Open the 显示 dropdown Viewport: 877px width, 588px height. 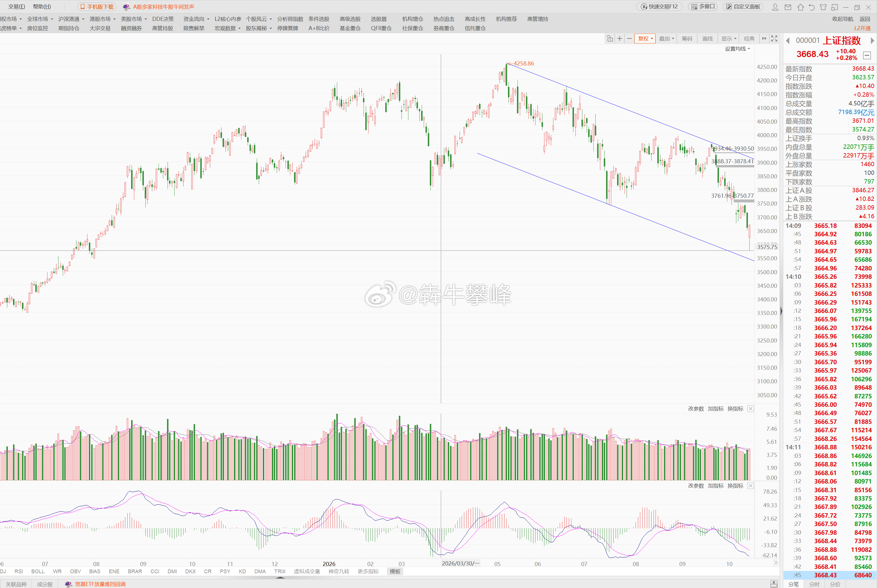[x=729, y=39]
